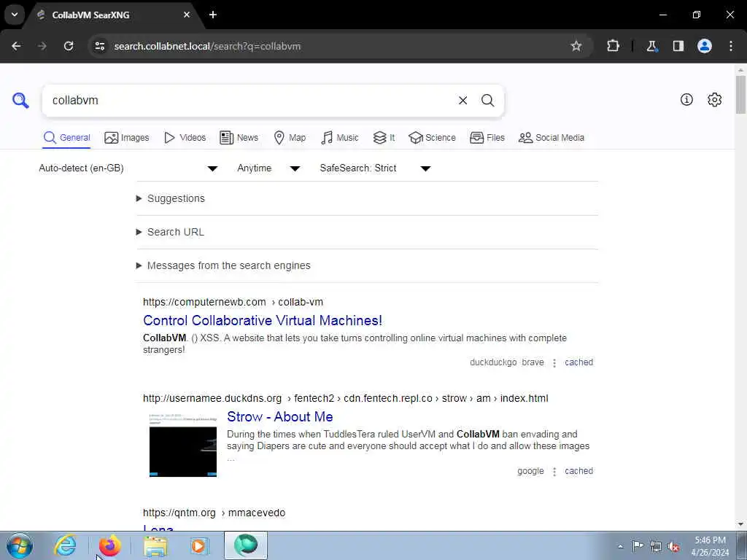Launch Internet Explorer from the taskbar

(x=65, y=545)
